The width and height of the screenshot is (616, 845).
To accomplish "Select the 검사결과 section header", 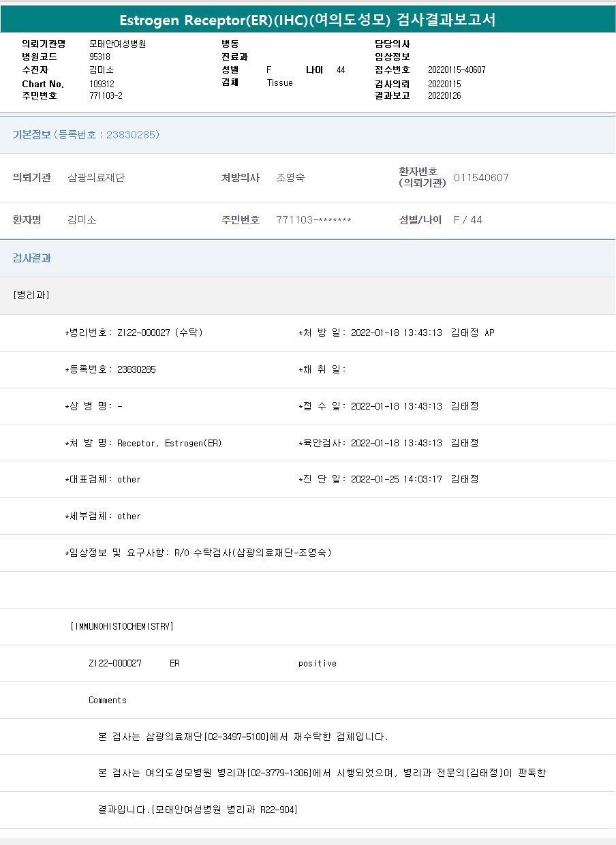I will (x=32, y=258).
